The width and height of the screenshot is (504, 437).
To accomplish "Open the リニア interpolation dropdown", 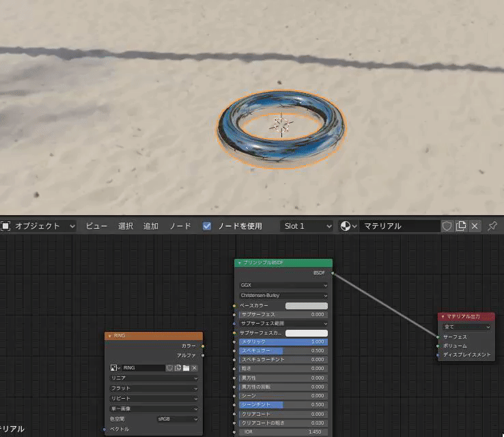I will [154, 378].
